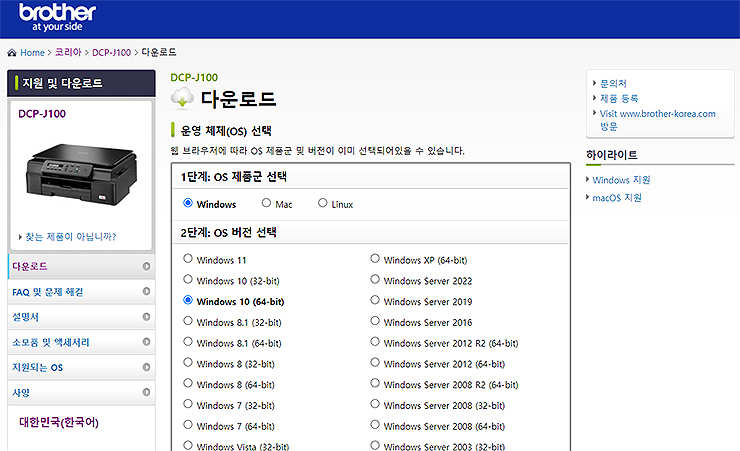Open the 지원되는 OS sidebar item
Viewport: 740px width, 451px height.
pyautogui.click(x=82, y=367)
